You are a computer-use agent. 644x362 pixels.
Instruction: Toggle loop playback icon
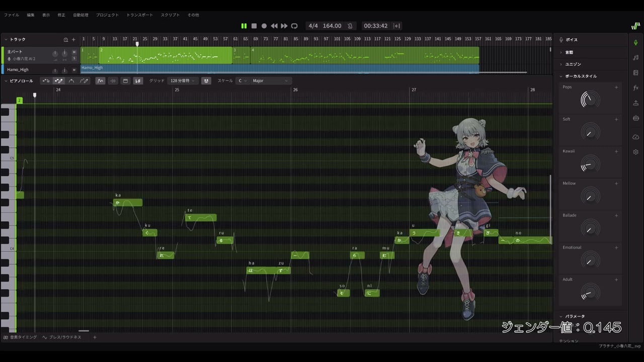click(x=294, y=26)
